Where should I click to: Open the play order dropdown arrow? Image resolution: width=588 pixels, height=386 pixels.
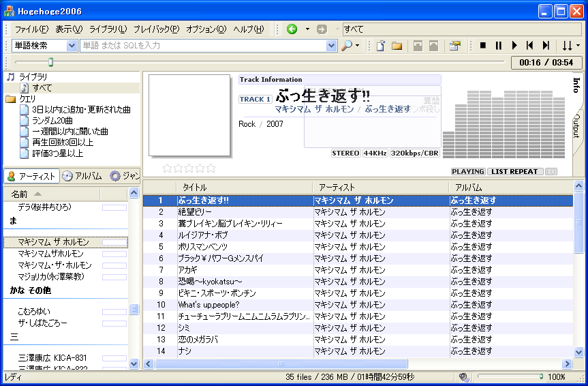tap(578, 46)
